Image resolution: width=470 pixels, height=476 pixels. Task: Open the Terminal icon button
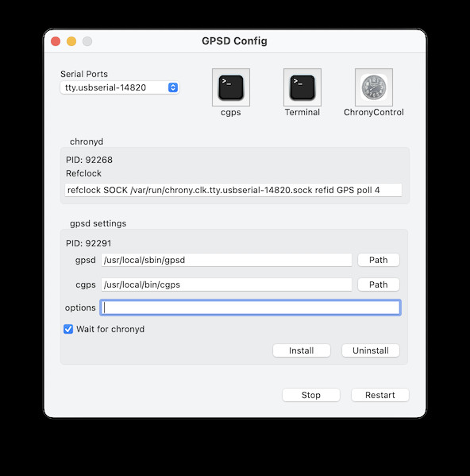tap(302, 87)
